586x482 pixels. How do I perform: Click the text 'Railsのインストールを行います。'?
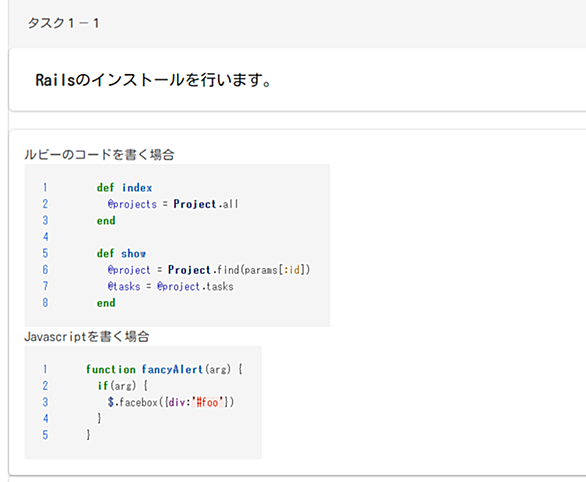[x=153, y=80]
